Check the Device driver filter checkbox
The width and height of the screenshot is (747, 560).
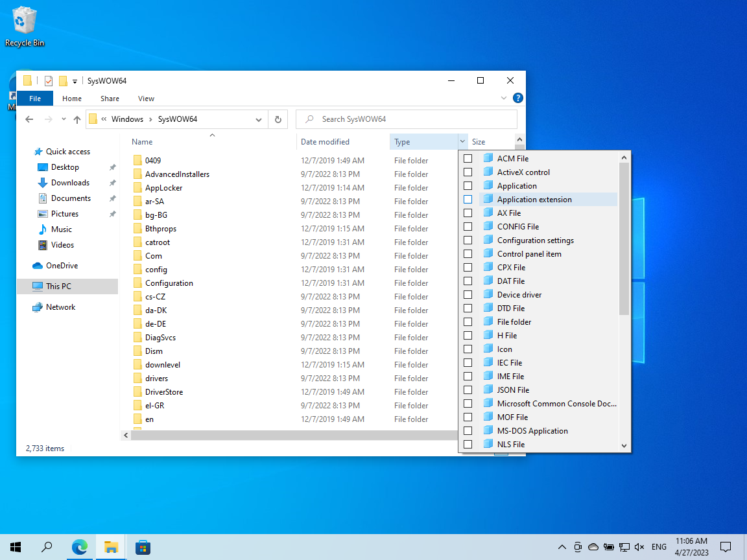click(x=468, y=295)
